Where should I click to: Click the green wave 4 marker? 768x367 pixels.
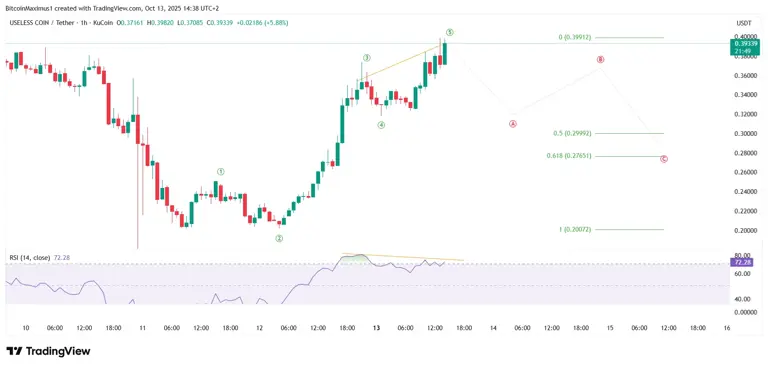click(381, 125)
